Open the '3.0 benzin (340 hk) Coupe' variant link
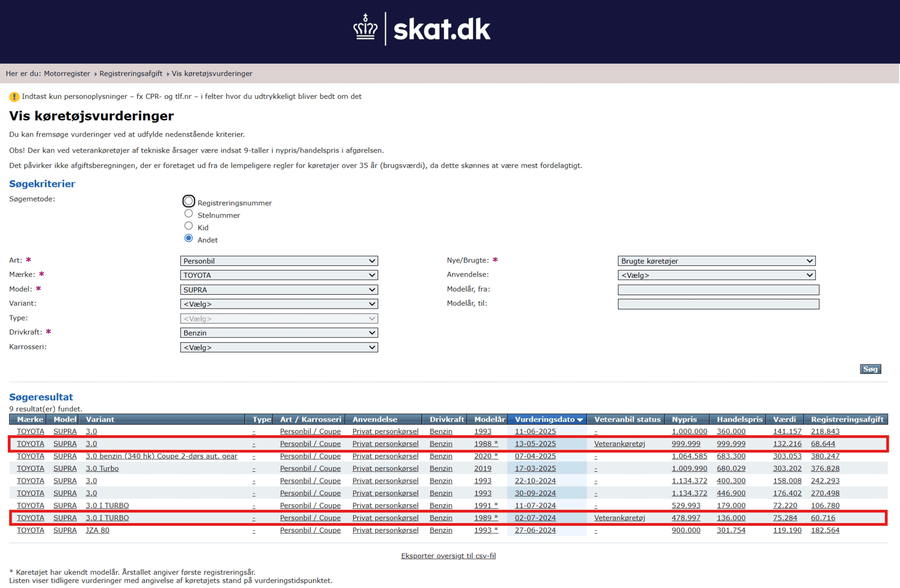900x588 pixels. click(161, 456)
